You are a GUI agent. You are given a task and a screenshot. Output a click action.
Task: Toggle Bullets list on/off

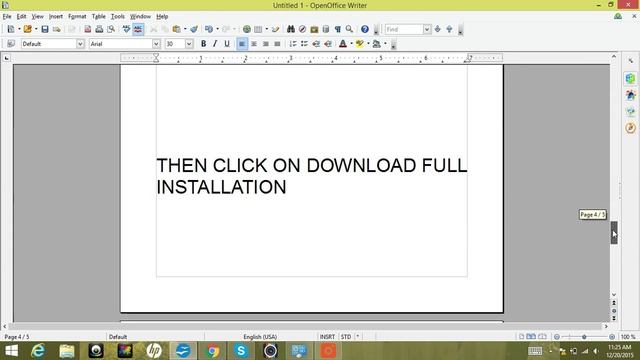[304, 44]
